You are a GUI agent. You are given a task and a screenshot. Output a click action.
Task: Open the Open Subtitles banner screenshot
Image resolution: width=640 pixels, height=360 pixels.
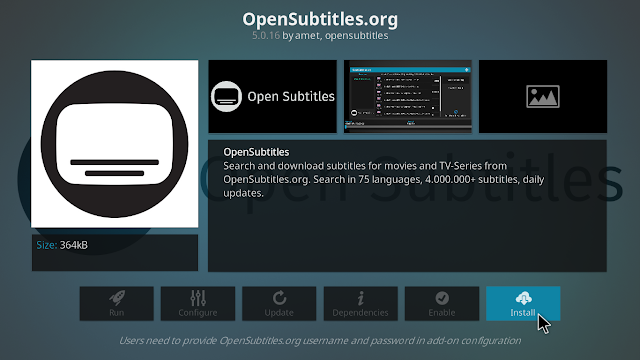click(x=273, y=96)
